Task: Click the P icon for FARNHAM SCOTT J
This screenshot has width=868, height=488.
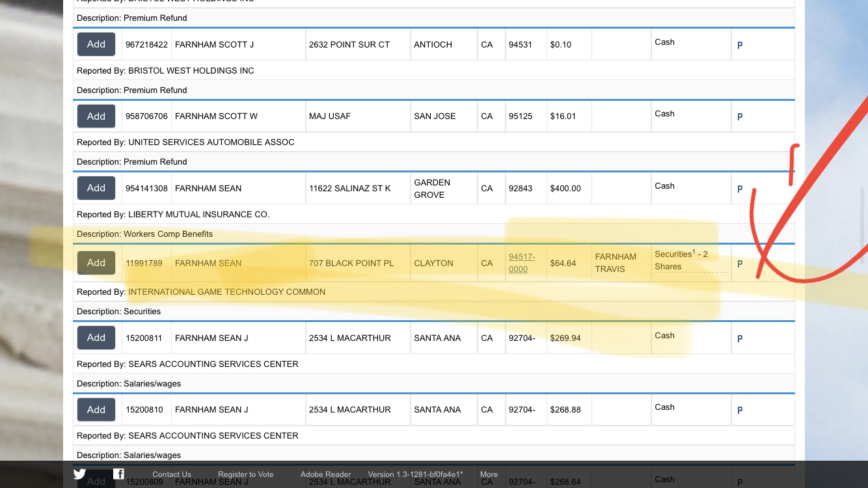Action: coord(740,46)
